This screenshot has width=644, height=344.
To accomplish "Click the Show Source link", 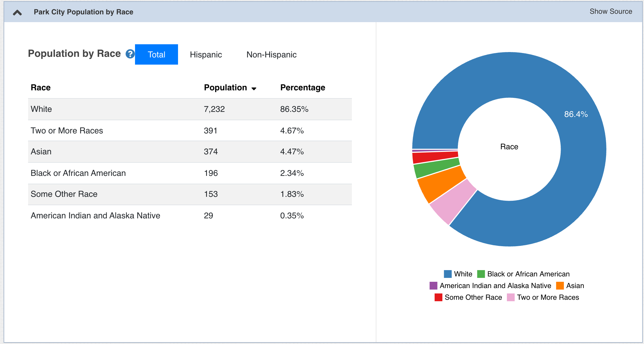I will click(x=611, y=11).
